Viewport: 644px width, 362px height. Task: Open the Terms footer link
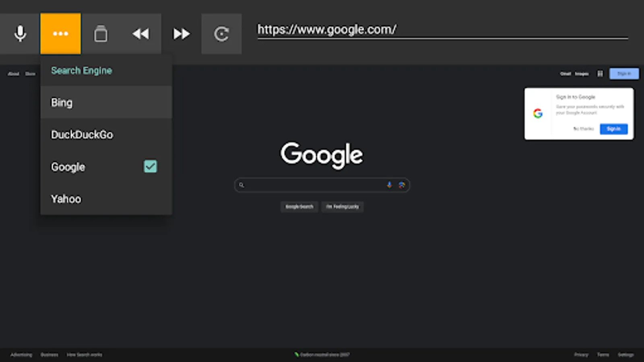pyautogui.click(x=603, y=355)
